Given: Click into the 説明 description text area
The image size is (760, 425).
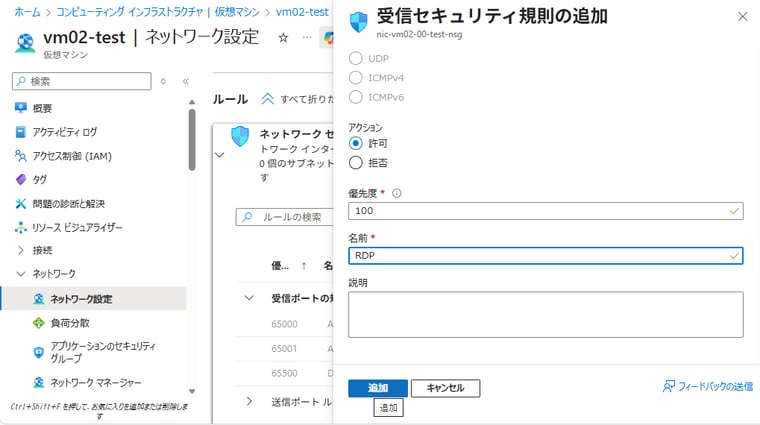Looking at the screenshot, I should tap(545, 315).
